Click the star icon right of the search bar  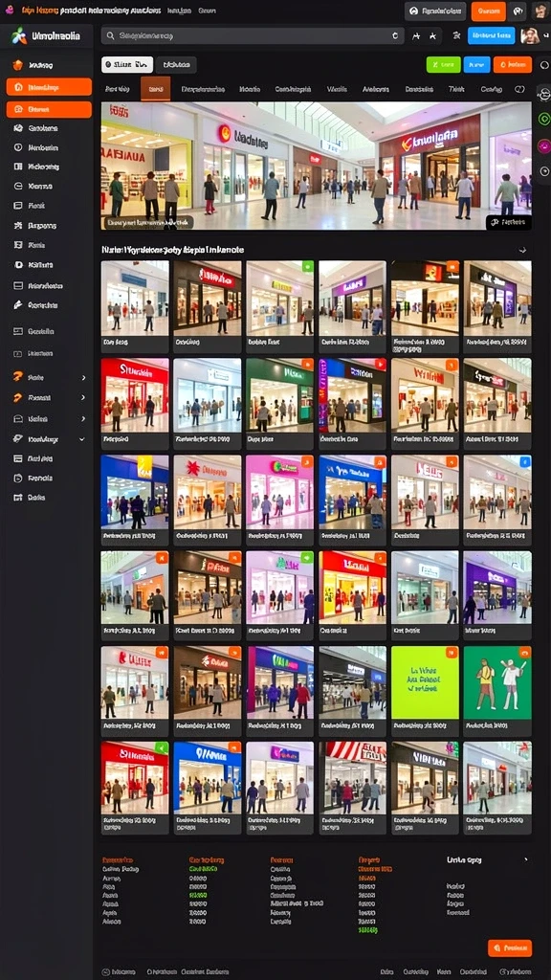431,36
